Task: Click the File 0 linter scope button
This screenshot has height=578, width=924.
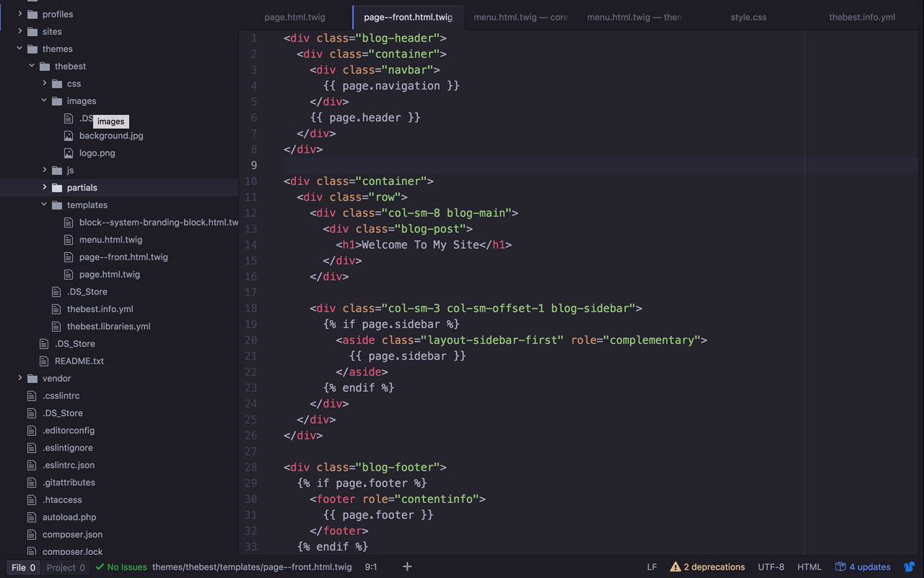Action: point(24,567)
